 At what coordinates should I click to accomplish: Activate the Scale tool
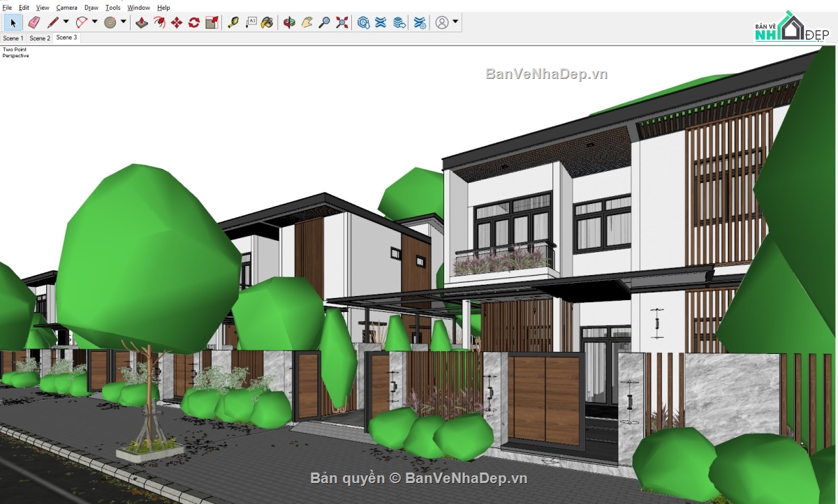click(x=212, y=22)
